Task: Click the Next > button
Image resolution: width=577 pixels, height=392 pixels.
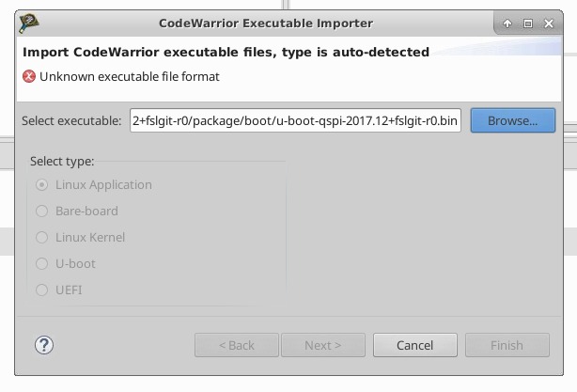Action: [322, 345]
